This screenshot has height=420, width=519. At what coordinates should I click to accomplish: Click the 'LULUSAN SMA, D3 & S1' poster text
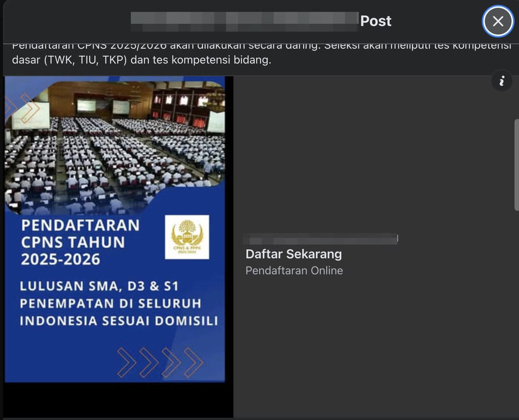(x=99, y=286)
